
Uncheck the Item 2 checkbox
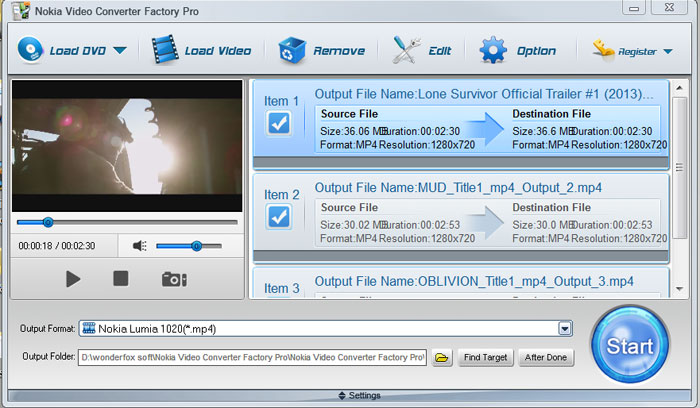(x=279, y=217)
